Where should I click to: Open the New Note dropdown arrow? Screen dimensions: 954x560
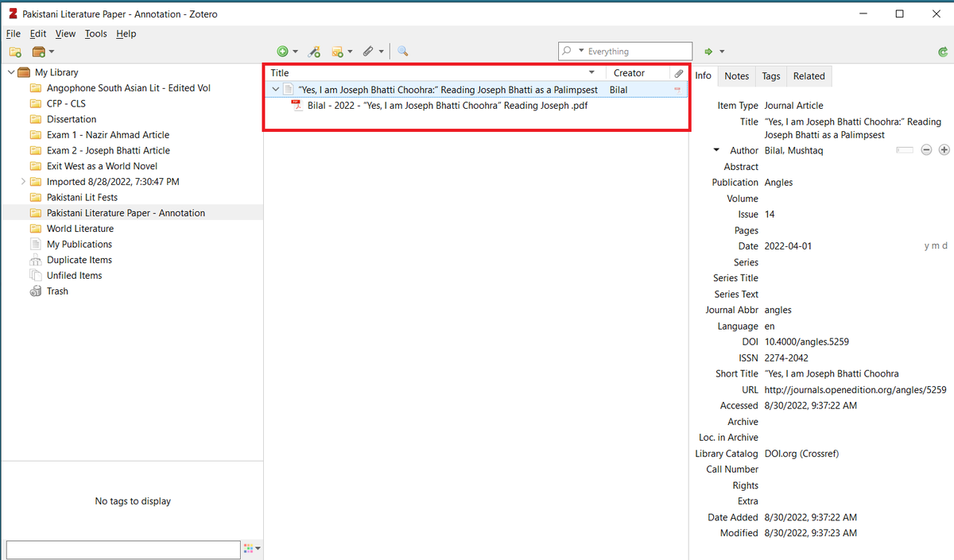click(350, 52)
